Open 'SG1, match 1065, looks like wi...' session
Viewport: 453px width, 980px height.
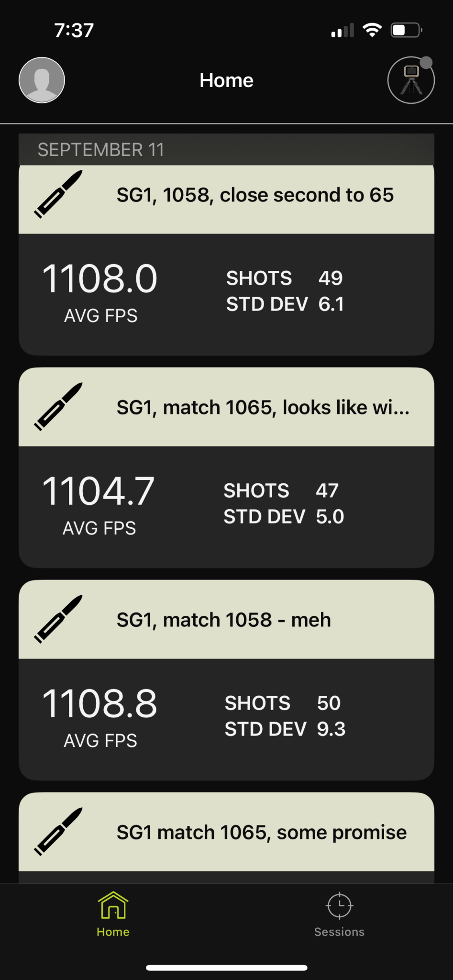tap(263, 408)
